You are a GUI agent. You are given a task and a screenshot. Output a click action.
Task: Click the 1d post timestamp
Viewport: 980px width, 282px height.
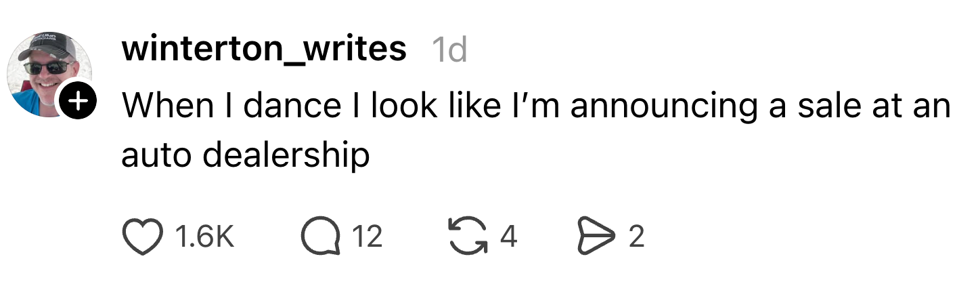[x=449, y=49]
